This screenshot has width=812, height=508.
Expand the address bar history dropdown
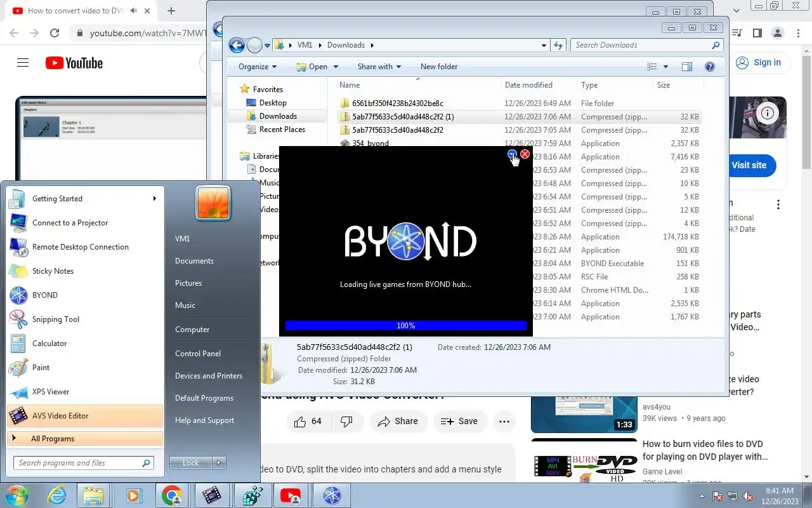[544, 46]
